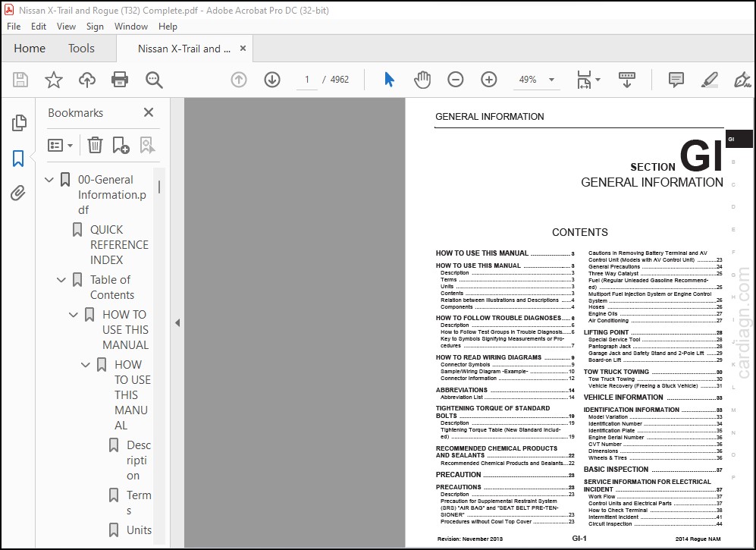
Task: Click the Save file icon
Action: tap(20, 80)
